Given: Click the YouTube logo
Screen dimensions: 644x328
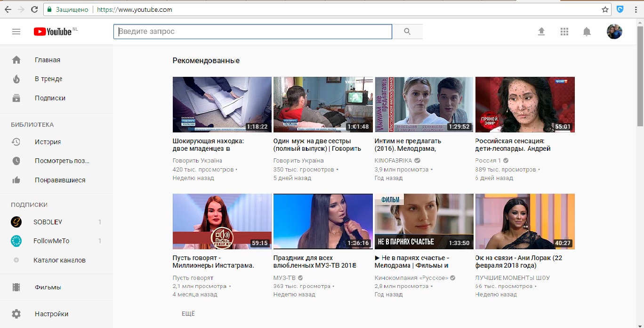Looking at the screenshot, I should pos(53,32).
